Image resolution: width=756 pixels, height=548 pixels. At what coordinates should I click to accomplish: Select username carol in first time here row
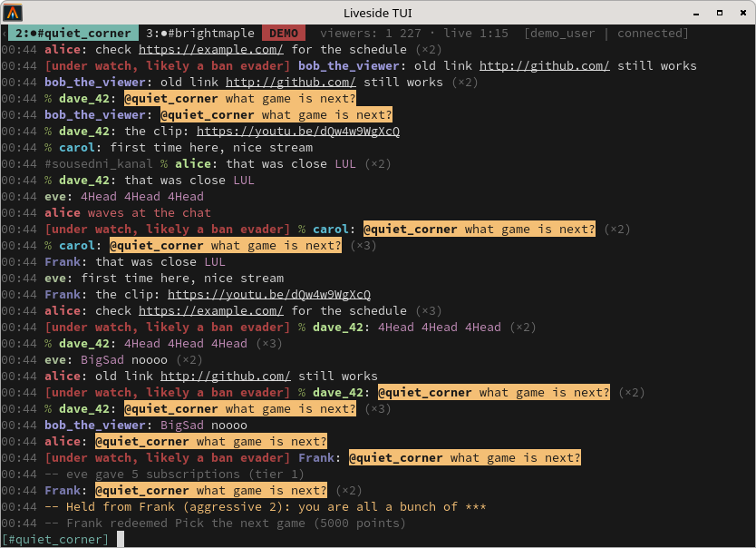77,148
